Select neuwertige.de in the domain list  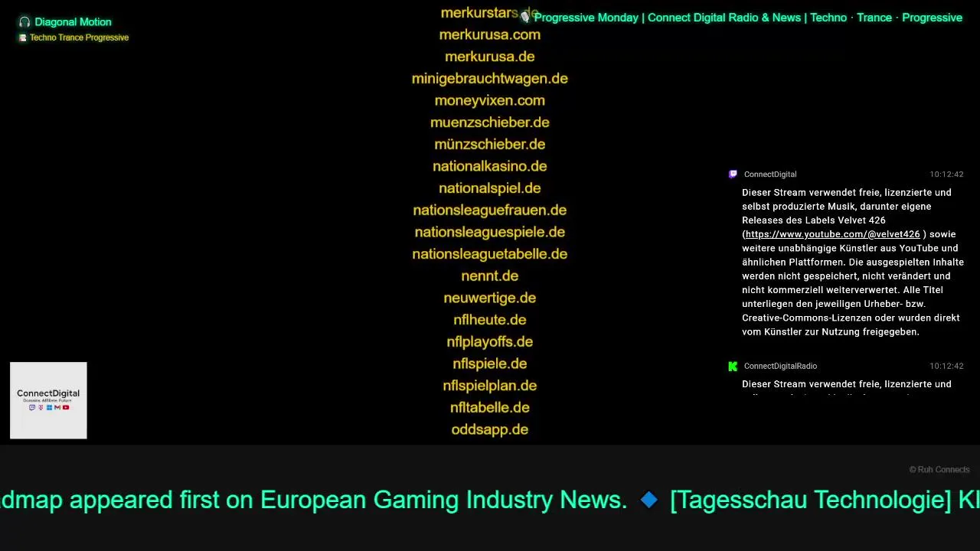490,298
